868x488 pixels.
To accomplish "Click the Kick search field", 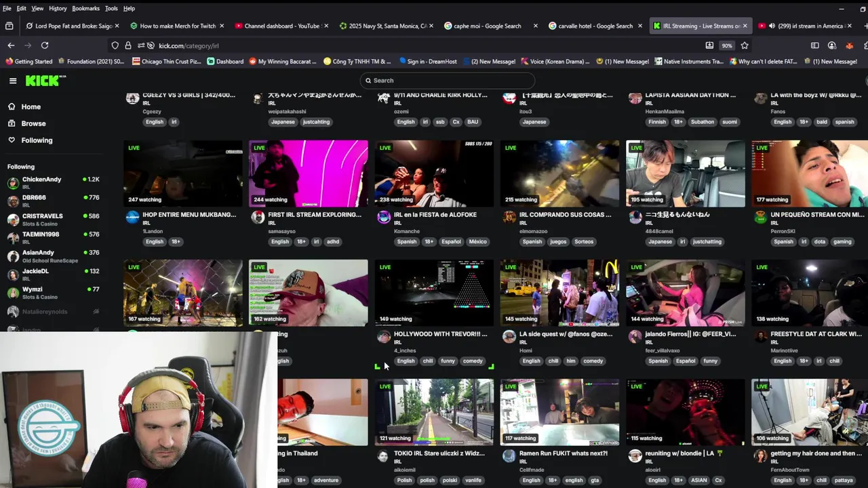I will [x=448, y=81].
